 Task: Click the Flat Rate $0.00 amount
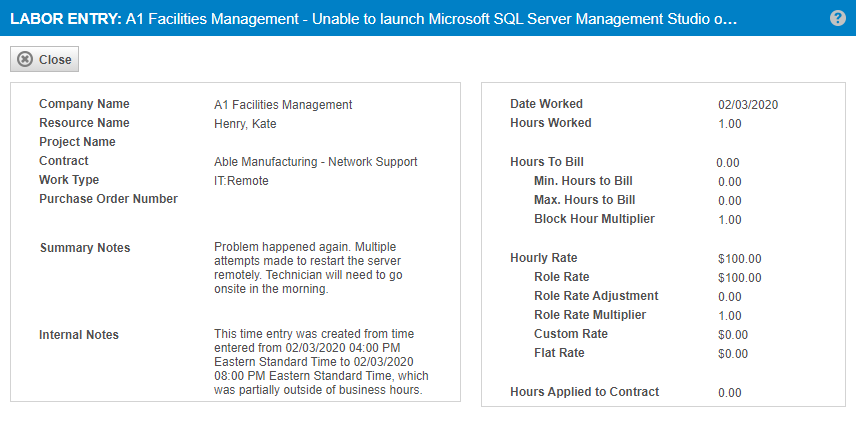click(x=733, y=354)
